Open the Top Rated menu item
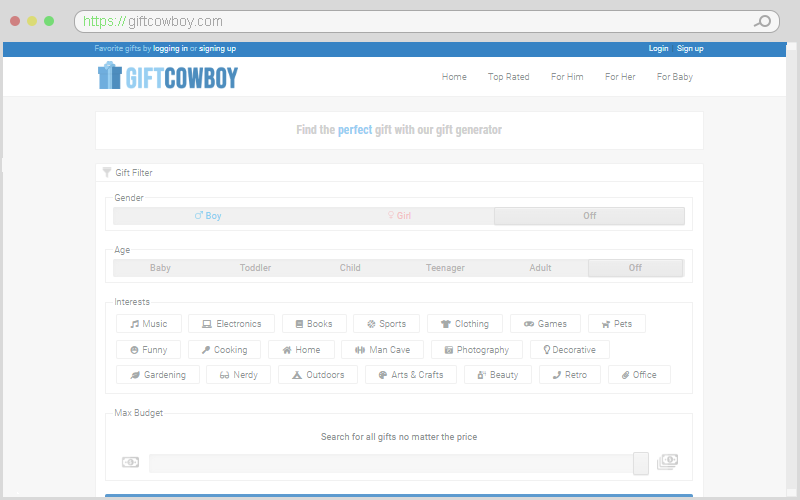The width and height of the screenshot is (800, 500). [508, 77]
